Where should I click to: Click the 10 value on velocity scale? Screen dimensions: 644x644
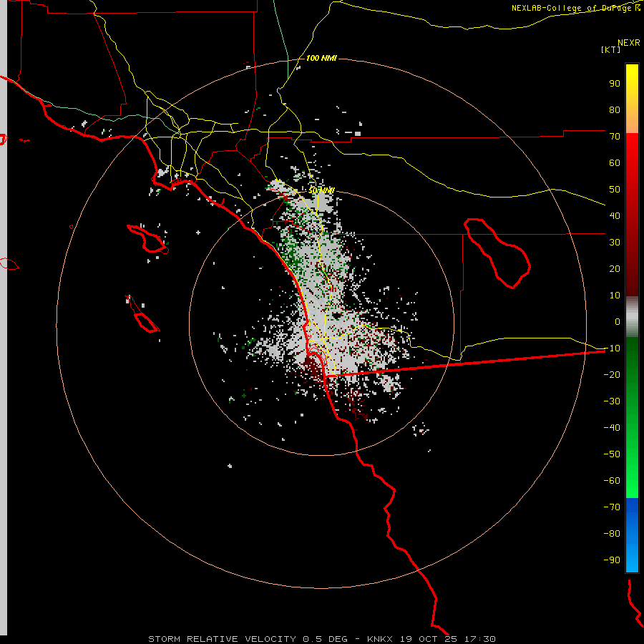click(x=615, y=296)
